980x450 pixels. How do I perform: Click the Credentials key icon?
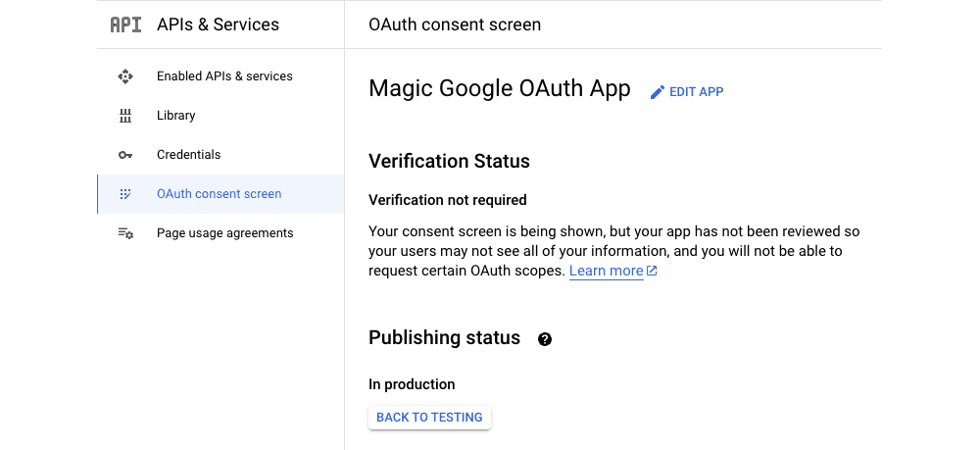point(125,155)
